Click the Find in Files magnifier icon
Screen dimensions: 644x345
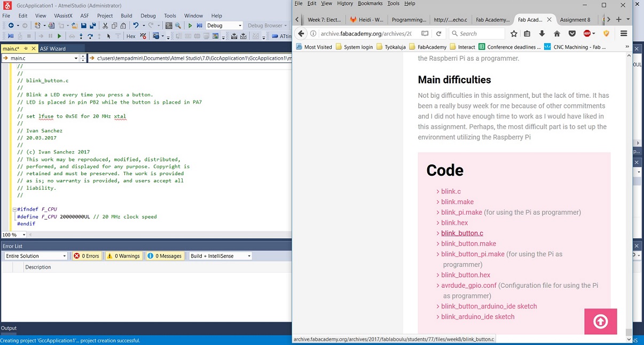[178, 26]
